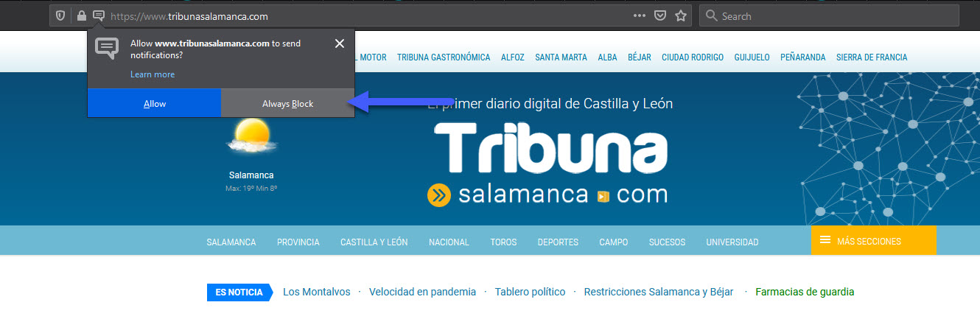Bookmark this page with the star icon

pyautogui.click(x=681, y=15)
